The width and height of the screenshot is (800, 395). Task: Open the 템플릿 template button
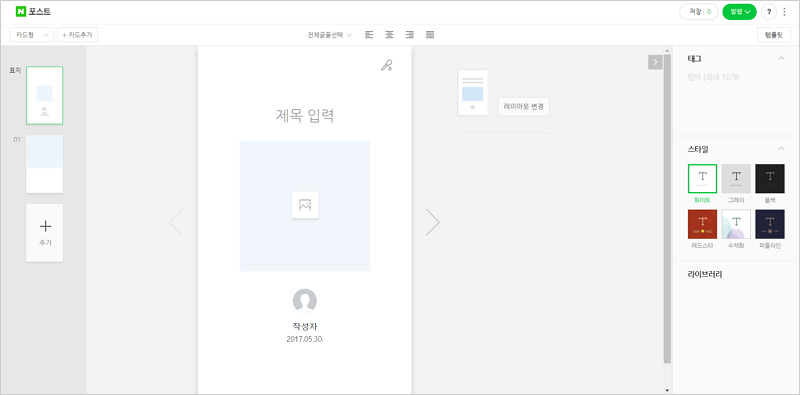774,35
